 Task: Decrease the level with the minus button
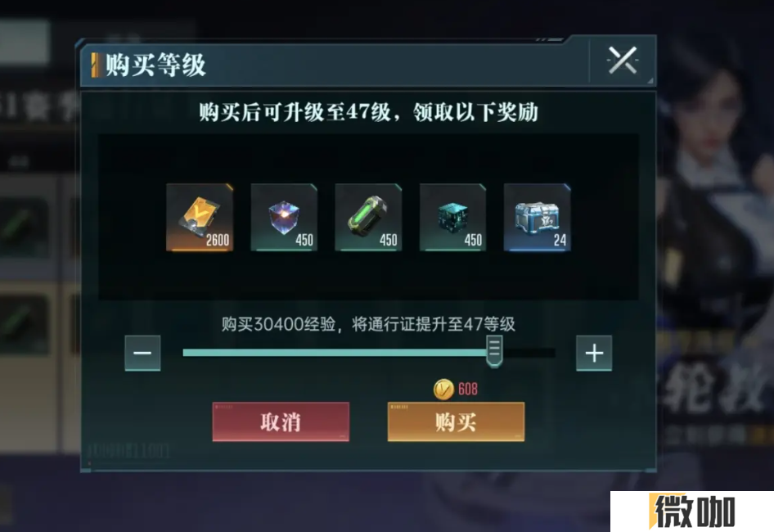pos(142,353)
